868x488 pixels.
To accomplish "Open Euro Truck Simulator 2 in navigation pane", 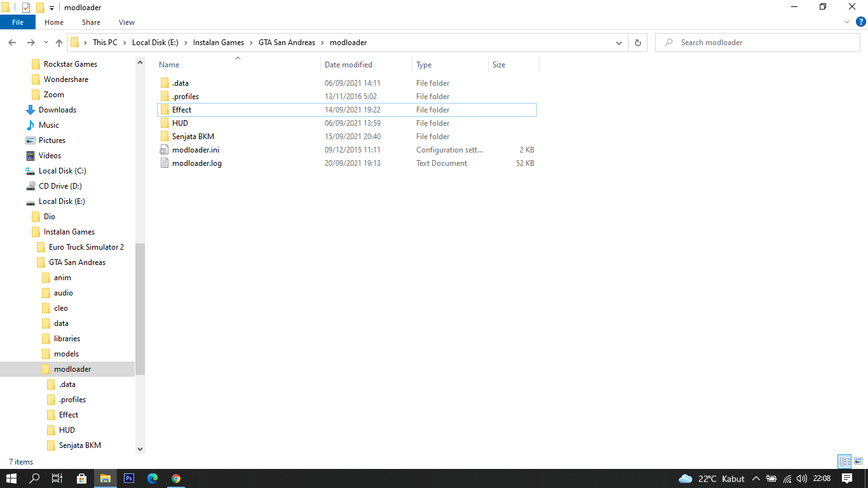I will [86, 247].
